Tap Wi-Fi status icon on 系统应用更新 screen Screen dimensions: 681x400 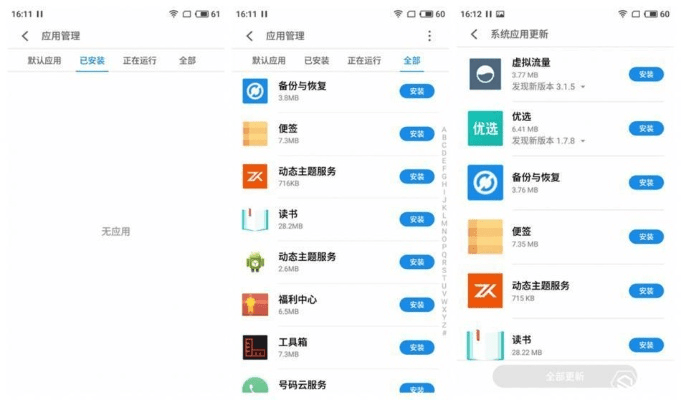(x=622, y=14)
